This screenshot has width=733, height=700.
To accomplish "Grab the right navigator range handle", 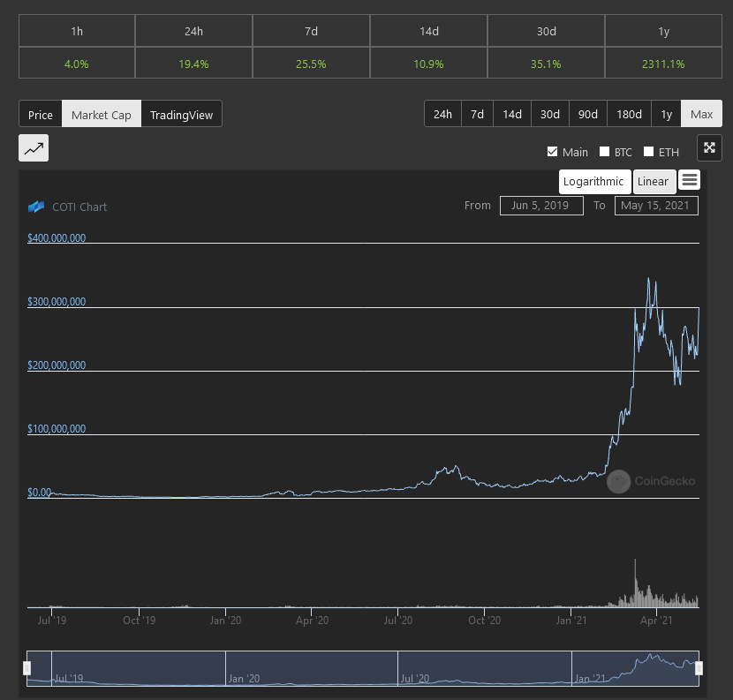I will click(x=699, y=668).
